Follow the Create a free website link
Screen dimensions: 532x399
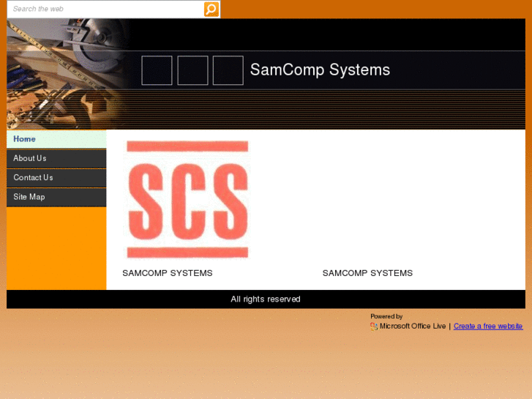click(x=488, y=326)
